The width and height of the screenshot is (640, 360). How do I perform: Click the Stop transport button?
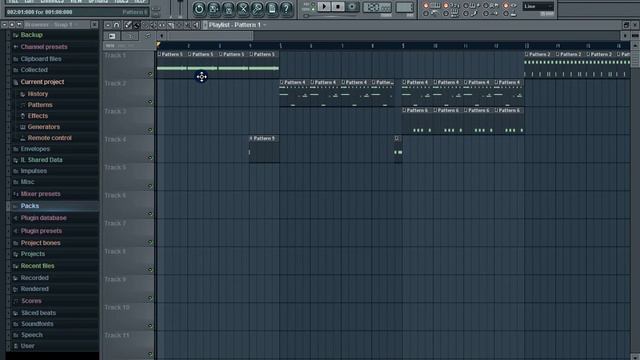coord(338,7)
